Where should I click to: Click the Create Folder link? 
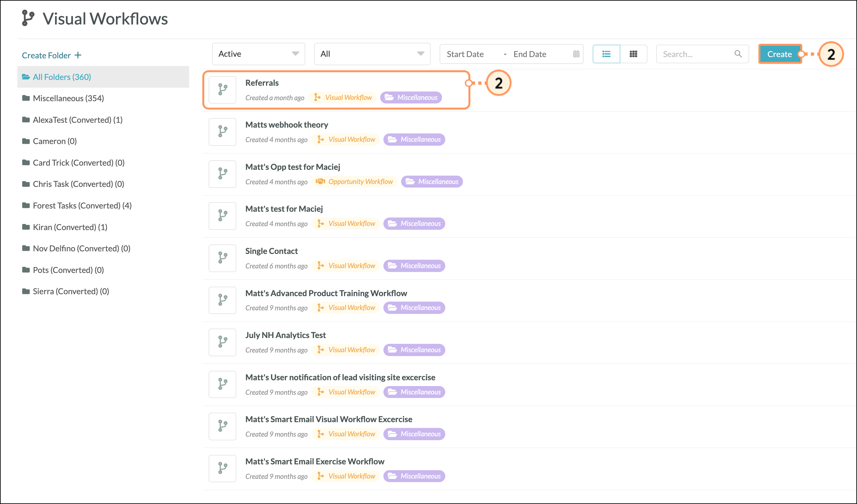pos(46,55)
